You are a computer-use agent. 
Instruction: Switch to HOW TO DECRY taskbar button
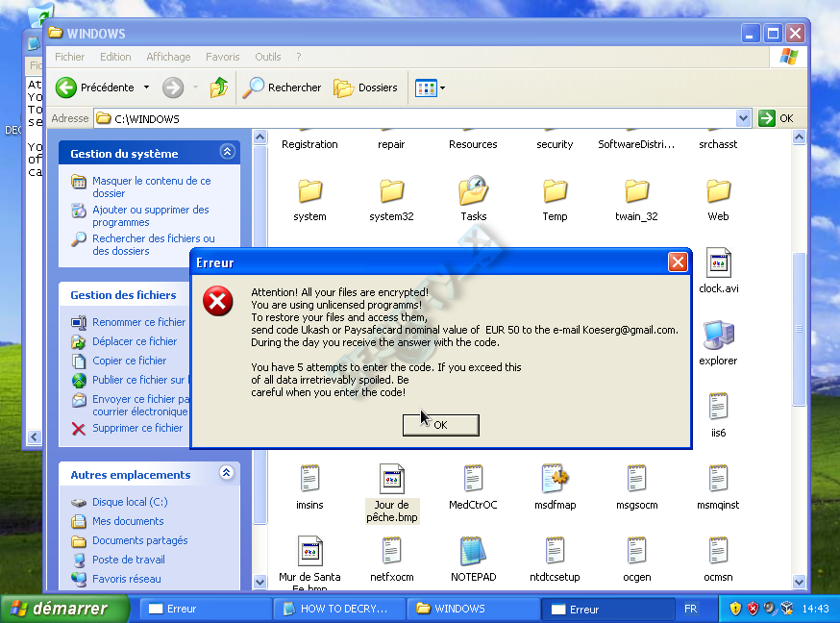[338, 609]
